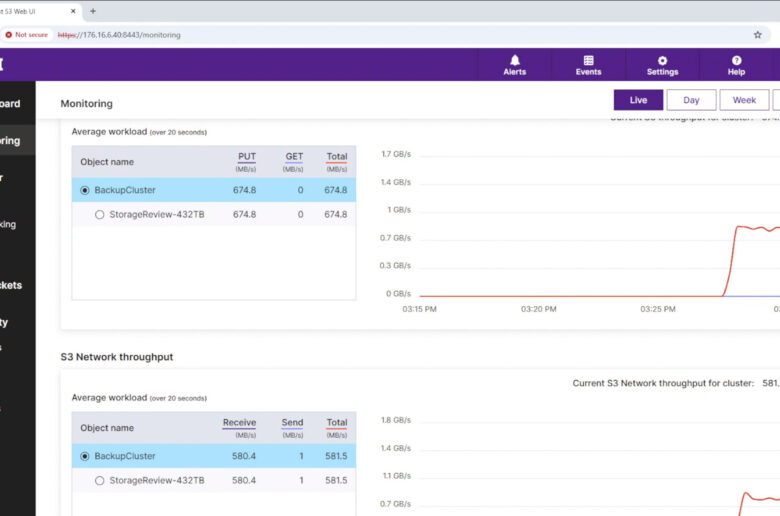Click the StorageReview-432TB GET value 0
The height and width of the screenshot is (516, 780).
pyautogui.click(x=300, y=214)
